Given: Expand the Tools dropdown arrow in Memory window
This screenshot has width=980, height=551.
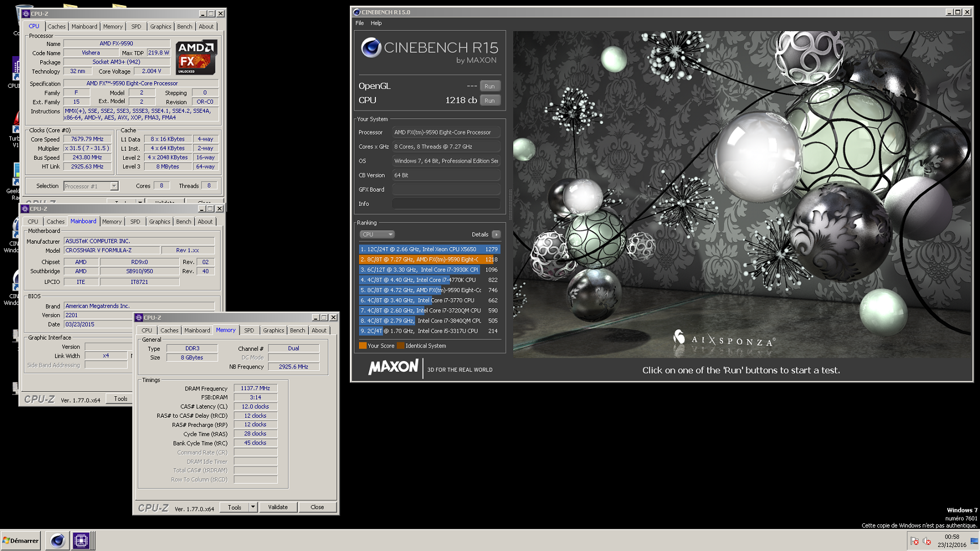Looking at the screenshot, I should click(x=253, y=507).
